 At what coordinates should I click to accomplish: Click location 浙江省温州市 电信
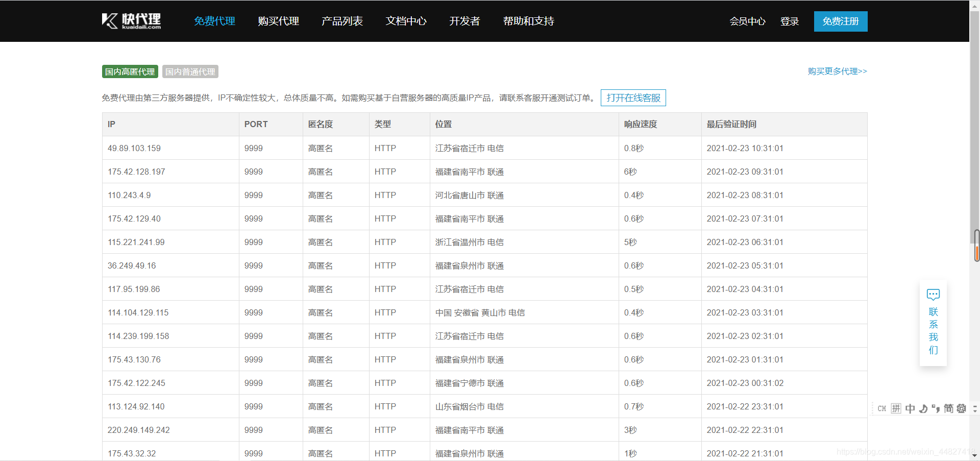(x=470, y=242)
